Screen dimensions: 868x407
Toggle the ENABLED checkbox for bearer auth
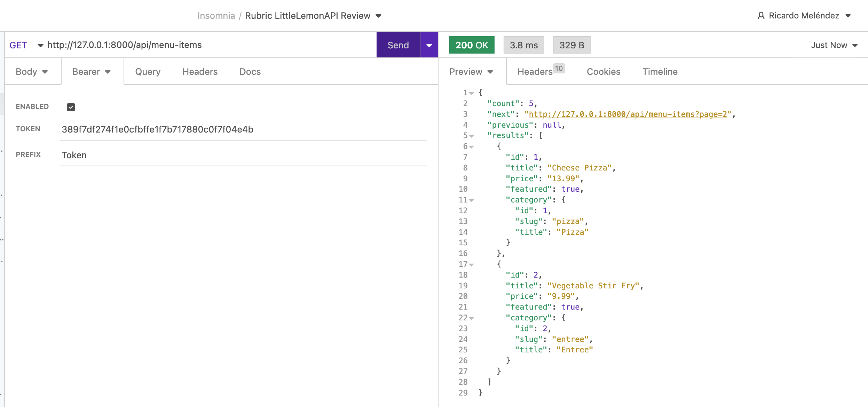(71, 107)
